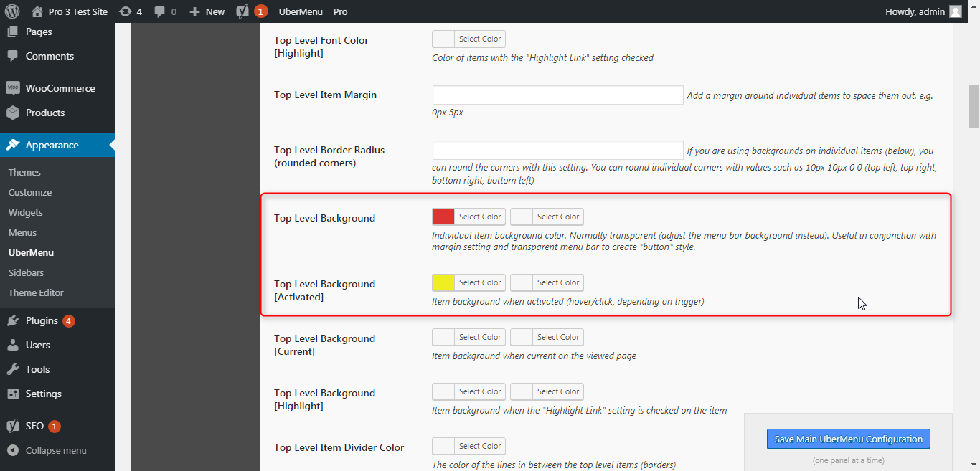Screen dimensions: 980x471
Task: Focus the Top Level Border Radius input
Action: (x=557, y=150)
